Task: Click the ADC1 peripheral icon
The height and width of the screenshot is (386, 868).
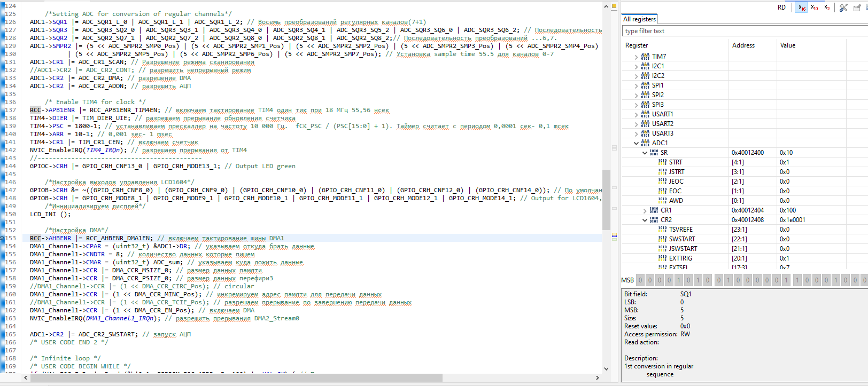Action: [645, 143]
